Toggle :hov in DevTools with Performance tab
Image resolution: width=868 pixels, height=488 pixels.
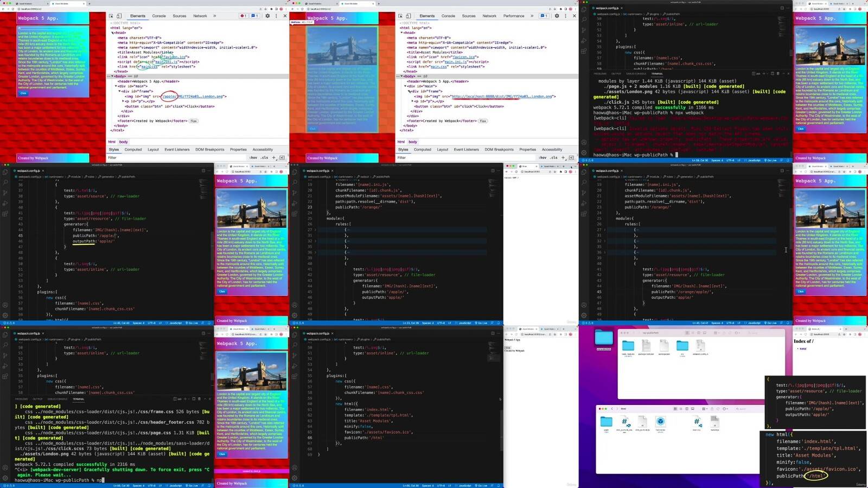click(542, 157)
